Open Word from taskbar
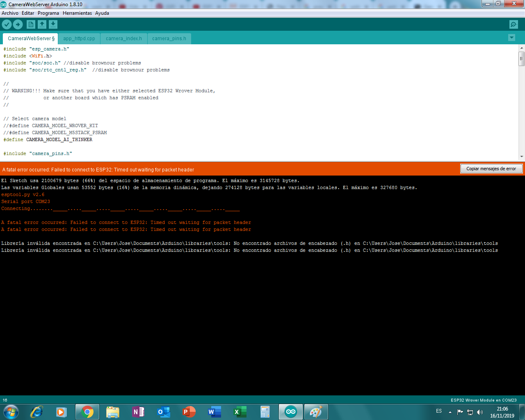 pyautogui.click(x=215, y=412)
